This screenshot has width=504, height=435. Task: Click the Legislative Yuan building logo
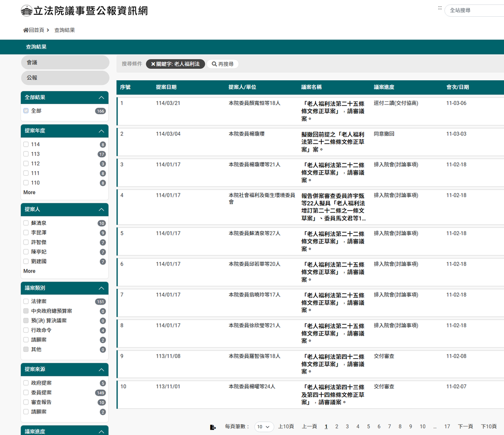click(x=27, y=11)
